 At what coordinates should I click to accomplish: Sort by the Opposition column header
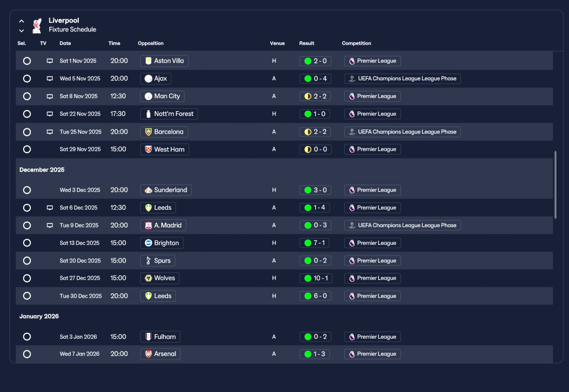[x=151, y=44]
